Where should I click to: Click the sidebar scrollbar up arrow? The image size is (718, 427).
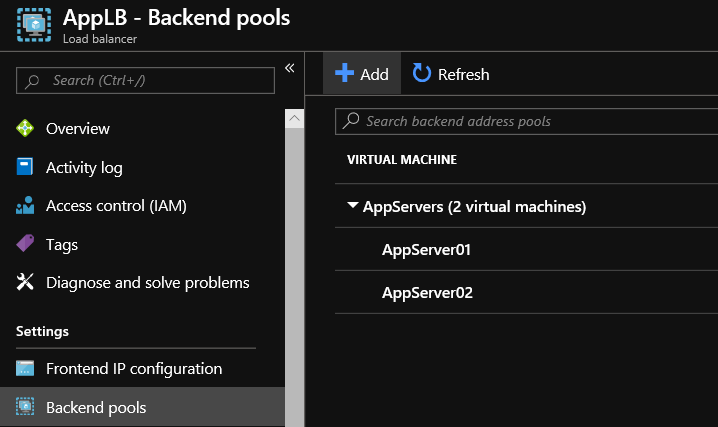point(294,119)
